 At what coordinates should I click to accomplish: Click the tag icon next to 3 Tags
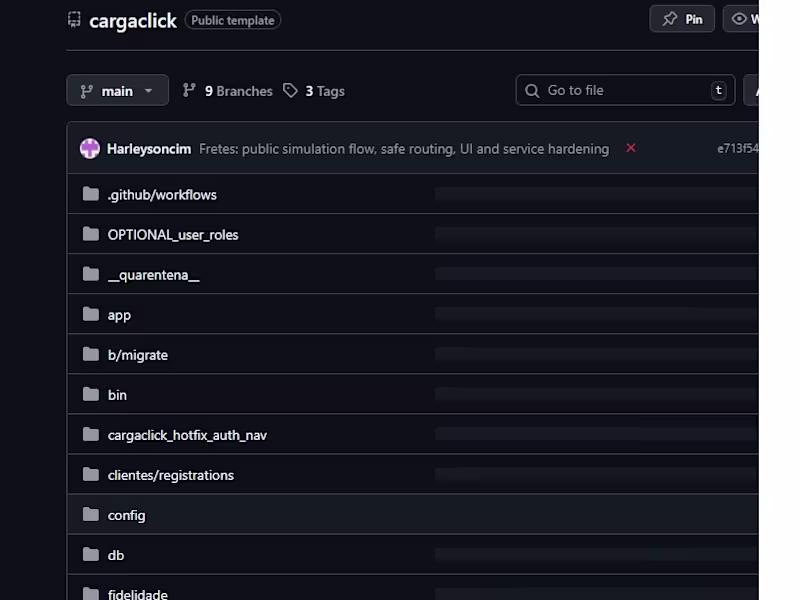pyautogui.click(x=291, y=90)
